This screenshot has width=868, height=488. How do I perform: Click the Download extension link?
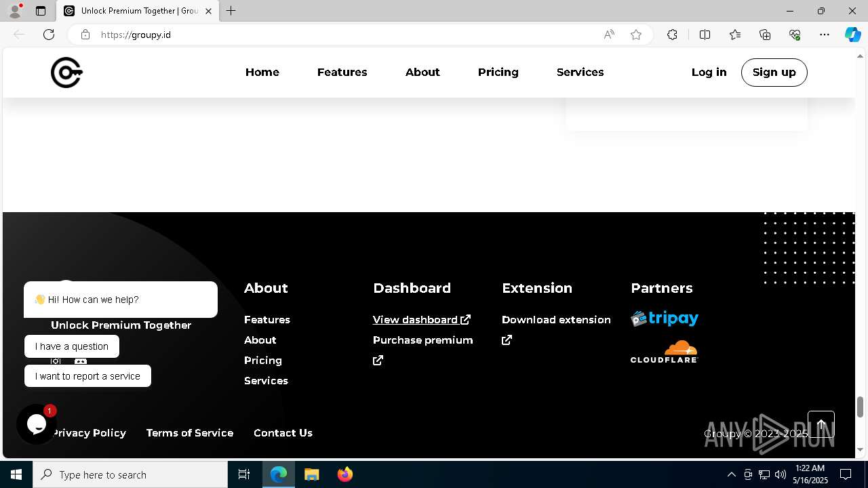[556, 319]
